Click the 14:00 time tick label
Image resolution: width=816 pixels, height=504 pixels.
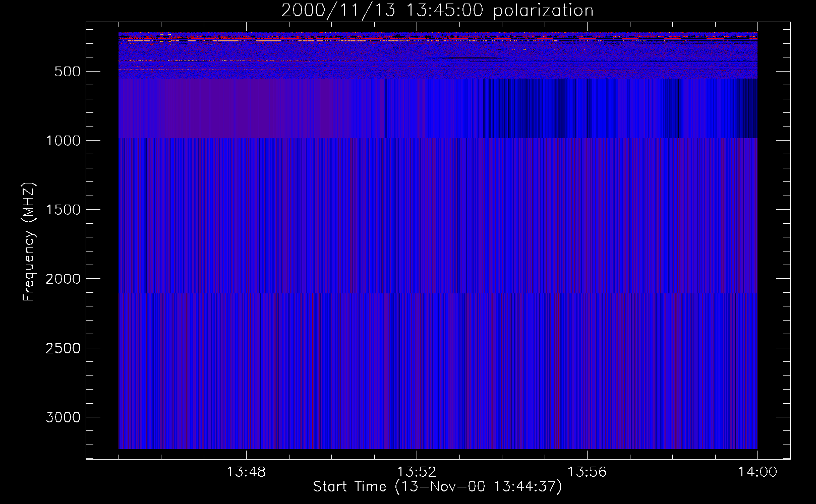pyautogui.click(x=757, y=472)
